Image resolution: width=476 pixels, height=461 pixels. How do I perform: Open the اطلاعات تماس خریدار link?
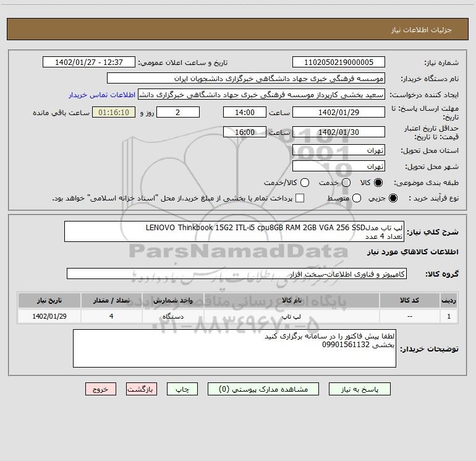(x=102, y=95)
